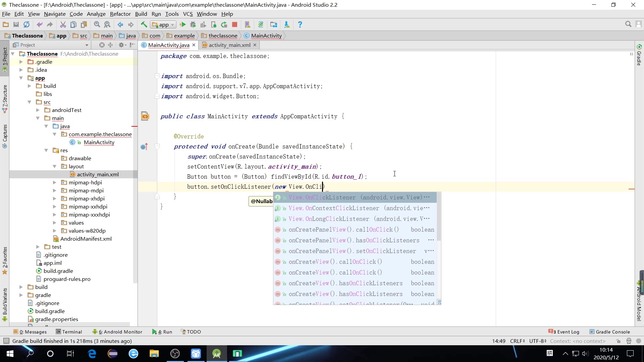The image size is (644, 362).
Task: Close the MainActivity.java tab
Action: tap(194, 45)
